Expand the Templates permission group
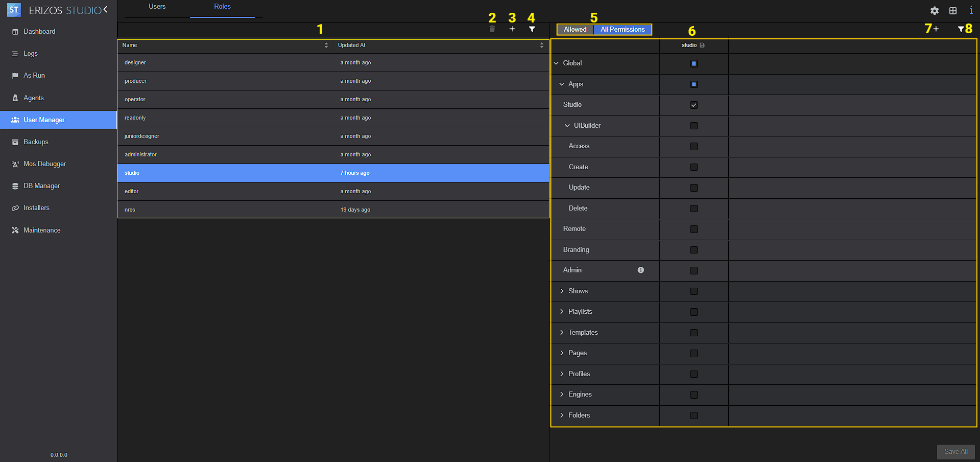The image size is (980, 462). click(562, 333)
